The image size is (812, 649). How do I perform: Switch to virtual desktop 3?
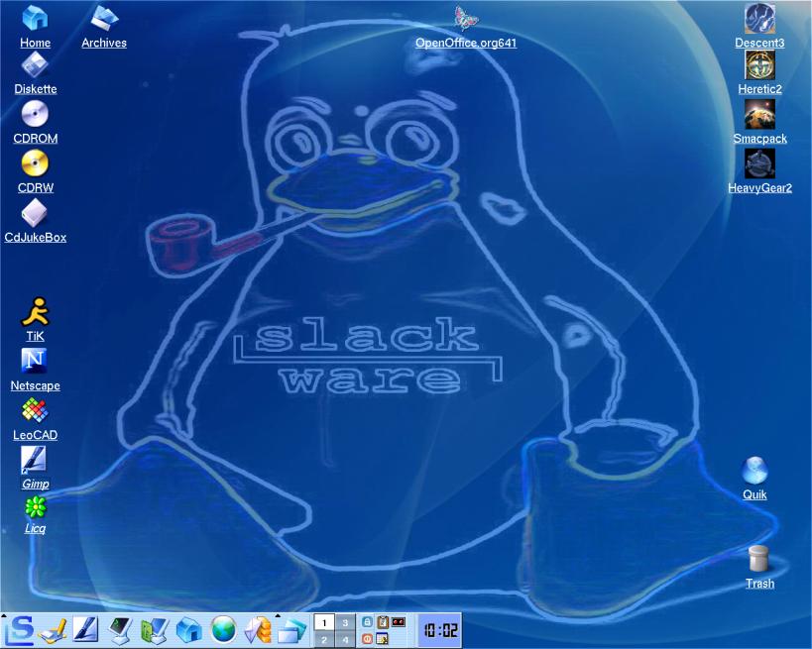click(x=345, y=622)
